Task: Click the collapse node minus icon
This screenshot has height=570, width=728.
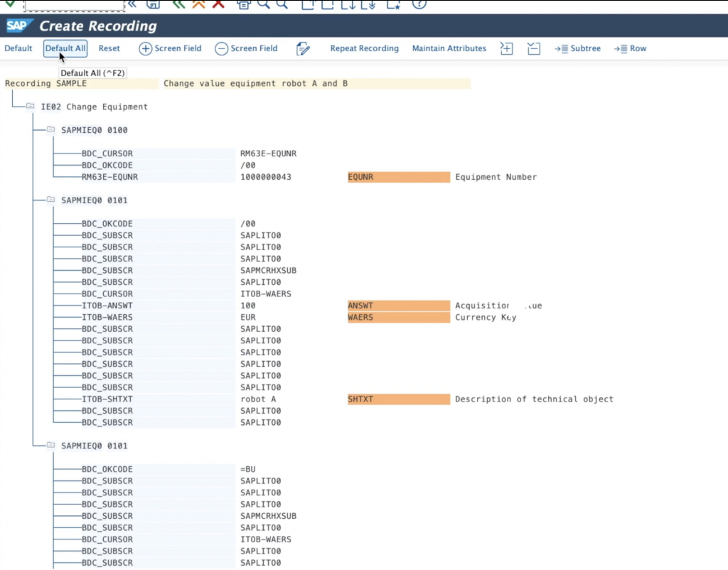Action: [x=534, y=48]
